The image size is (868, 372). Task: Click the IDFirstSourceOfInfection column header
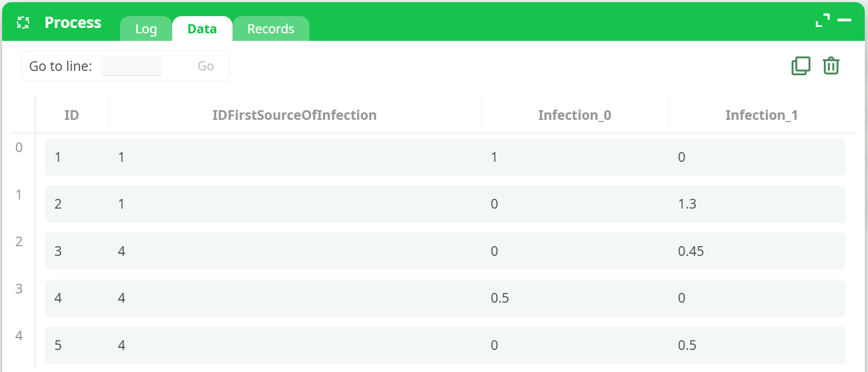coord(294,115)
